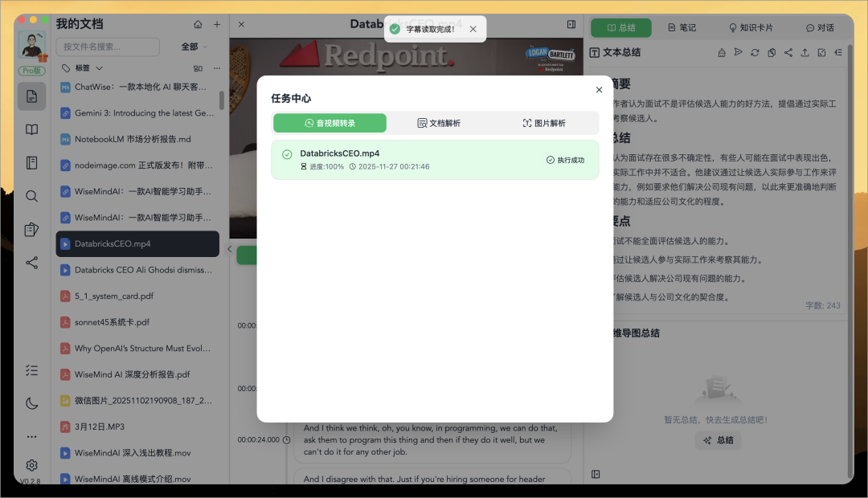The height and width of the screenshot is (498, 868).
Task: Open the 总结 tab
Action: pyautogui.click(x=621, y=27)
